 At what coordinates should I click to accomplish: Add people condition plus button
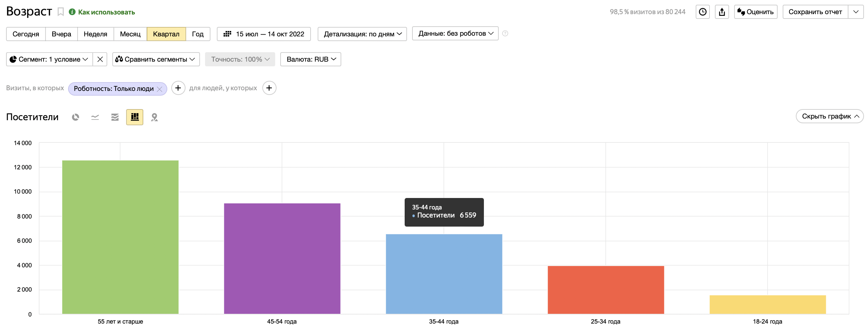(269, 88)
